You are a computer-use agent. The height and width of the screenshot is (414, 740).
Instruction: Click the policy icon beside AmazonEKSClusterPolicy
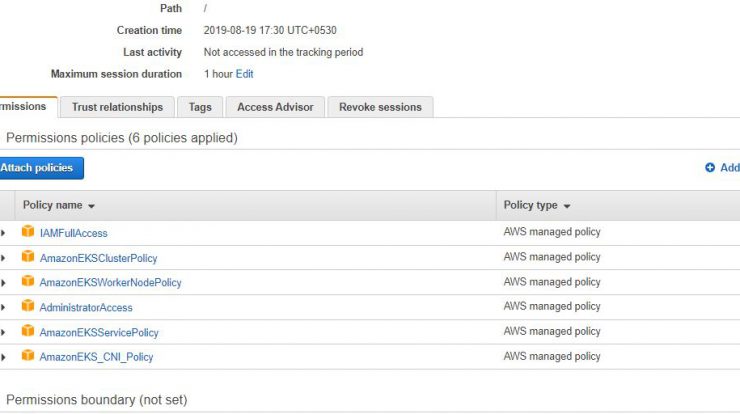(x=28, y=256)
